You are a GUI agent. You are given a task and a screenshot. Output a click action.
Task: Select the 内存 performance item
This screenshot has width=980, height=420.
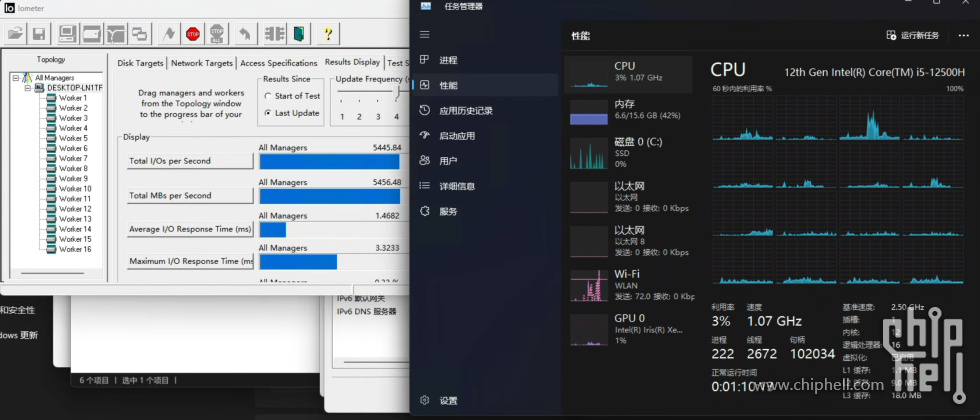click(628, 111)
